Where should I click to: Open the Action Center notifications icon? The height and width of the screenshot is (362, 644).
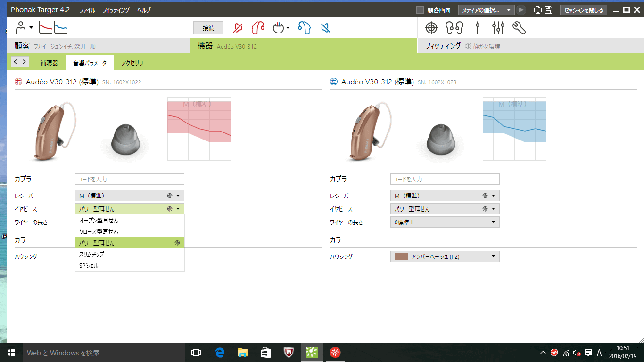click(588, 353)
